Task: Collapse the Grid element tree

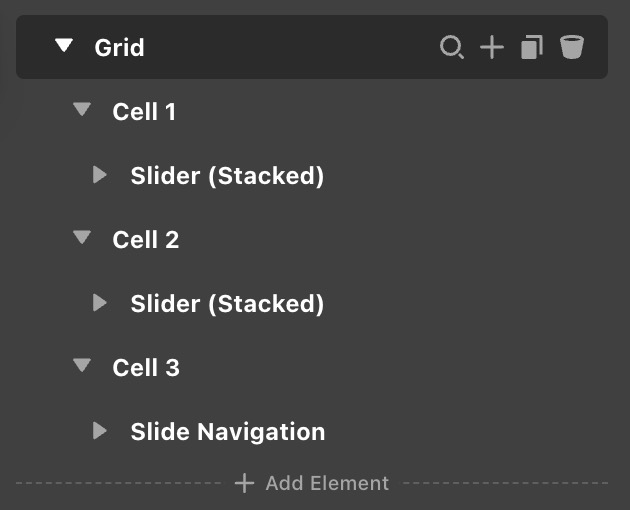Action: pyautogui.click(x=64, y=46)
